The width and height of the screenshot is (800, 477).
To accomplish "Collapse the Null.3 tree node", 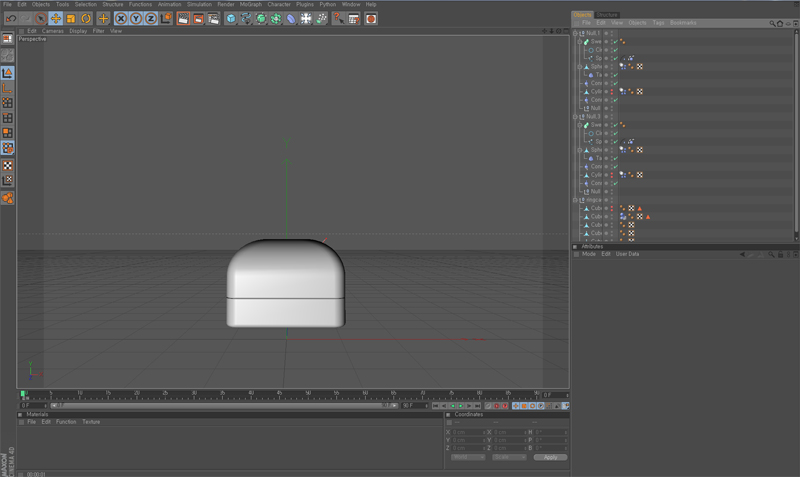I will [576, 117].
